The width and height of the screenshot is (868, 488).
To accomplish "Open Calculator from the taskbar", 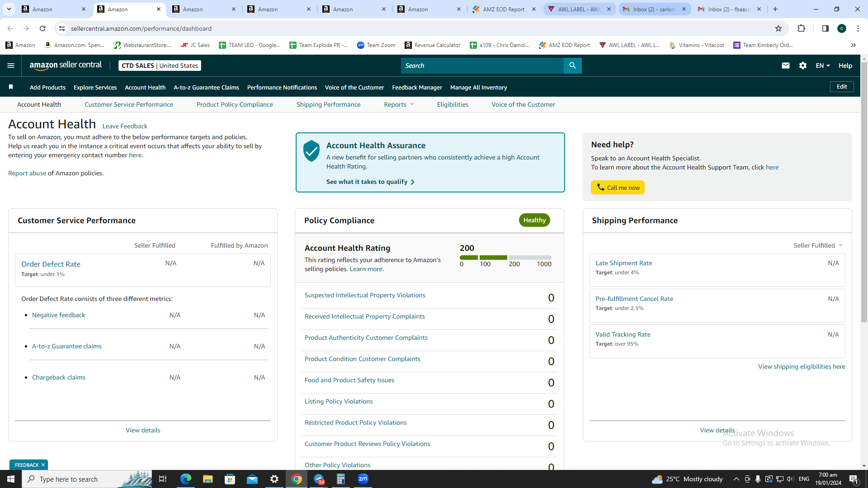I will pyautogui.click(x=341, y=479).
